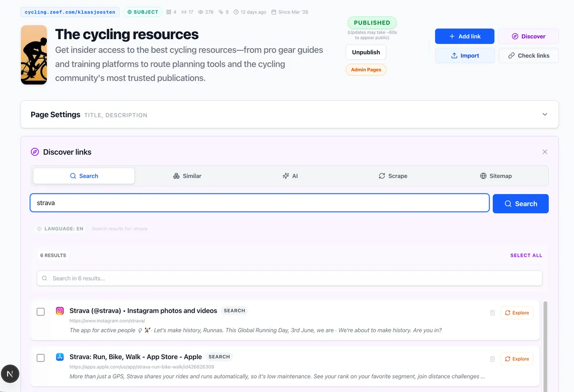Explore the Strava Instagram result
574x392 pixels.
(x=517, y=313)
